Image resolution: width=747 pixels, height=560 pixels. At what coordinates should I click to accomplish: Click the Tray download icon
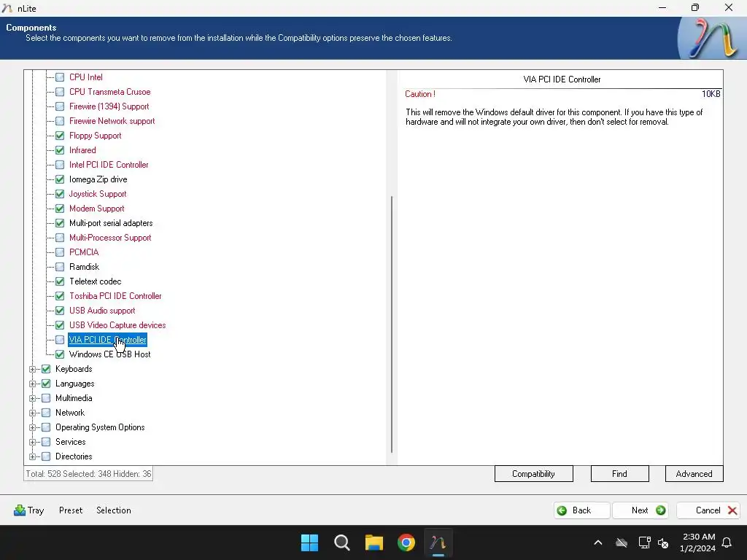coord(20,510)
